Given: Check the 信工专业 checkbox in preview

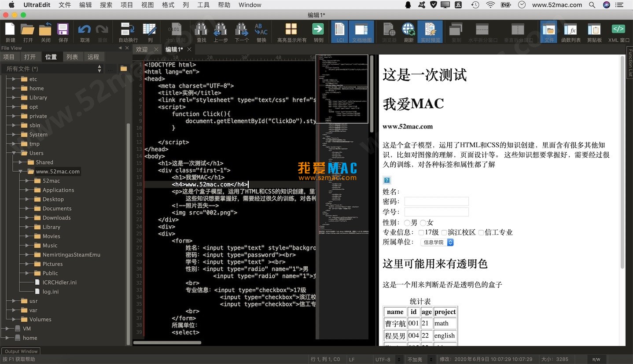Looking at the screenshot, I should pos(481,232).
